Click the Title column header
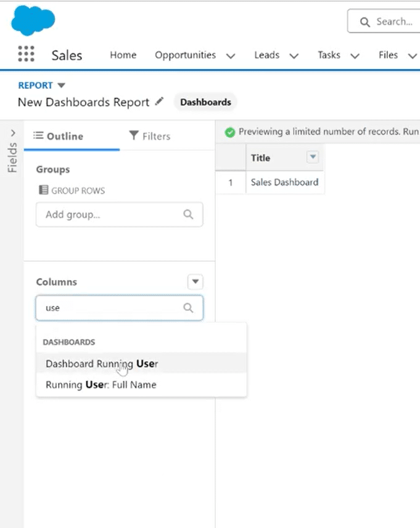420x528 pixels. 260,157
